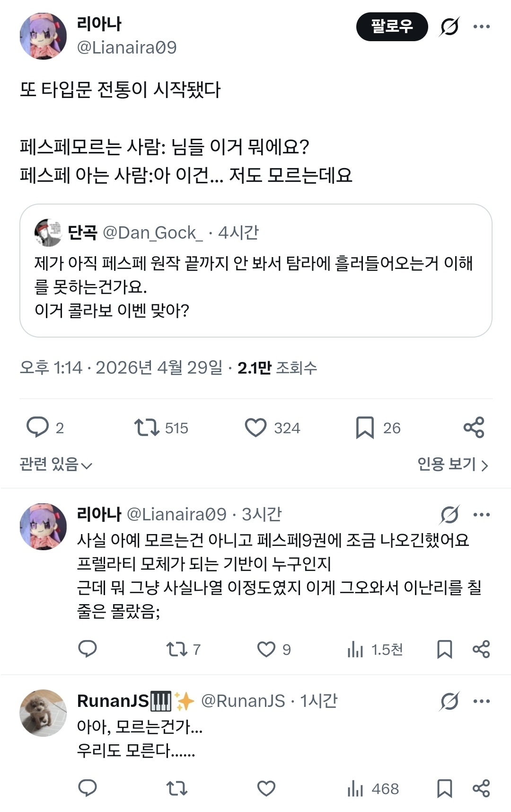Open more options on RunanJS reply

481,701
